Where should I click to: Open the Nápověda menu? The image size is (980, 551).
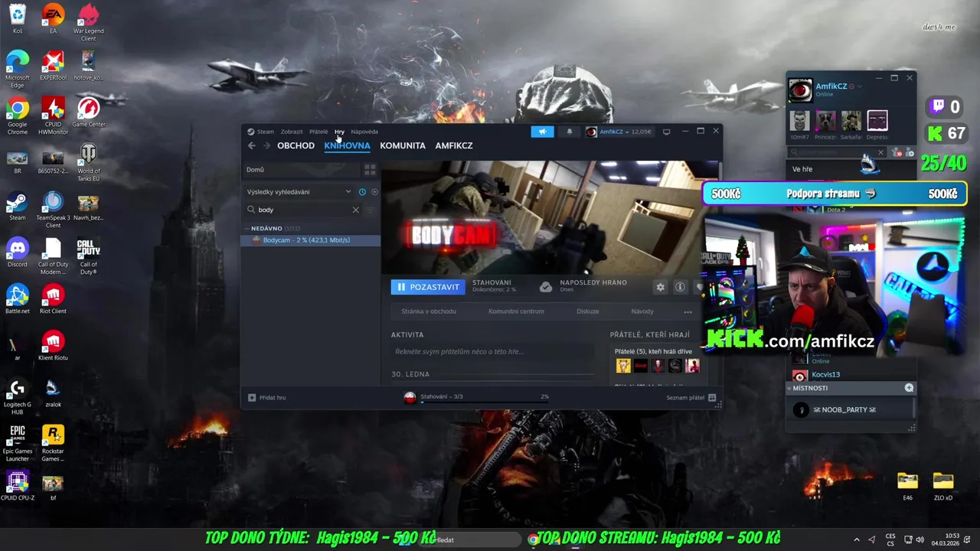pyautogui.click(x=364, y=132)
